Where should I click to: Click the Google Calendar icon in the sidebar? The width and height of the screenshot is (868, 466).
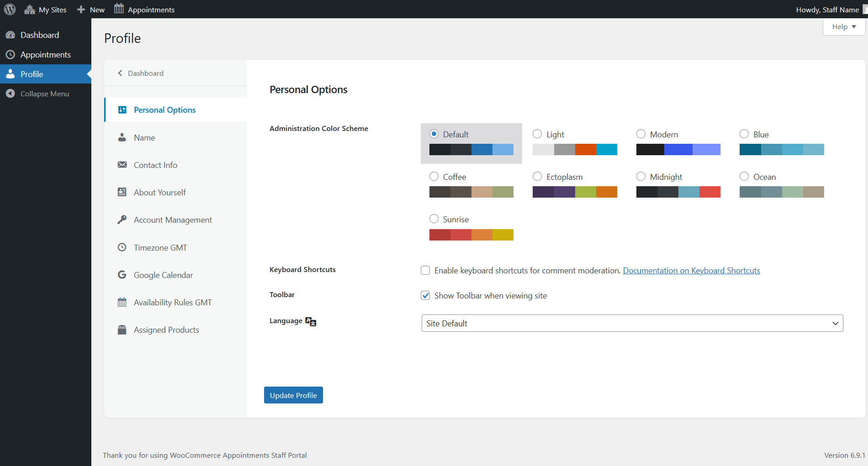tap(122, 274)
